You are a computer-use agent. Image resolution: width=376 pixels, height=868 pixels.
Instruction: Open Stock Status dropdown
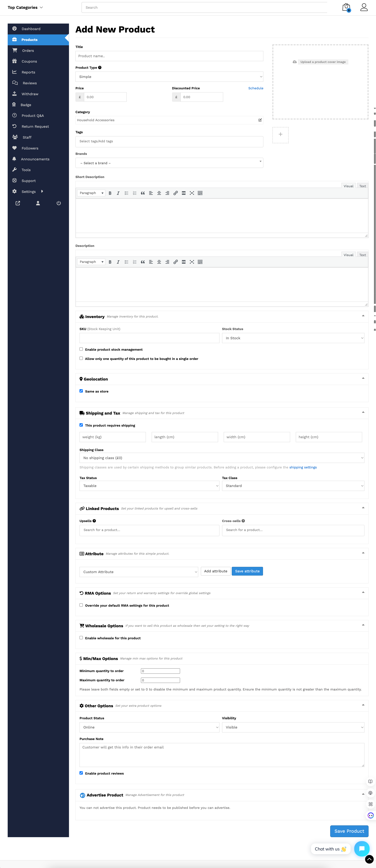click(x=293, y=338)
